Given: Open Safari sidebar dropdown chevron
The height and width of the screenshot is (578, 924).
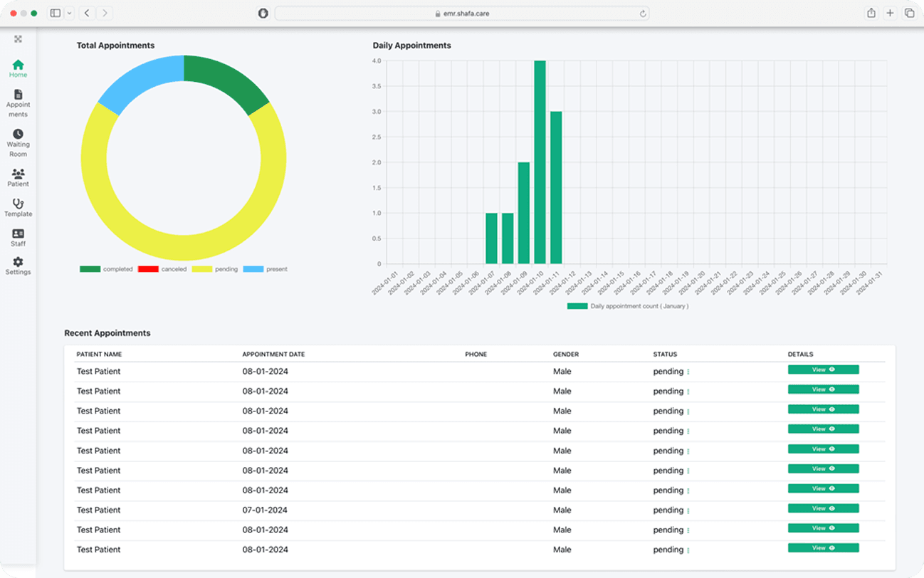Looking at the screenshot, I should pyautogui.click(x=69, y=13).
